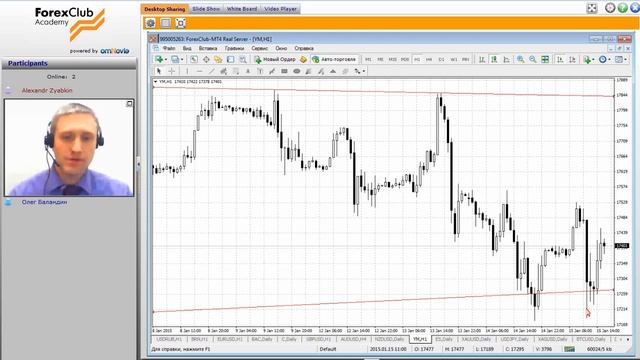Toggle the Авто-торговля auto trading button
Viewport: 640px width, 360px height.
[334, 60]
